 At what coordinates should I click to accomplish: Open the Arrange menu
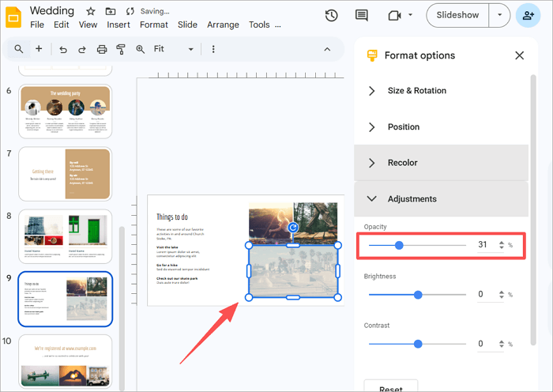(223, 24)
